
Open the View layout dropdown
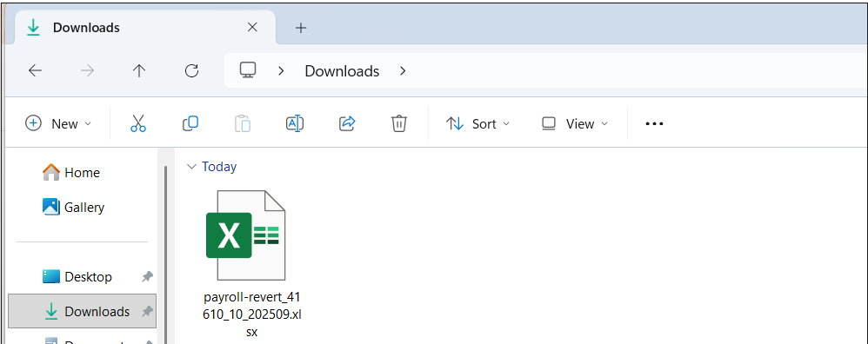pyautogui.click(x=575, y=123)
